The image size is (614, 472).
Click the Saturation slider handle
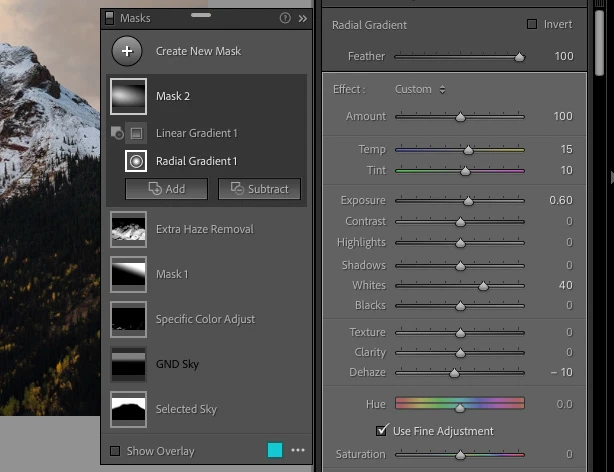pos(460,455)
